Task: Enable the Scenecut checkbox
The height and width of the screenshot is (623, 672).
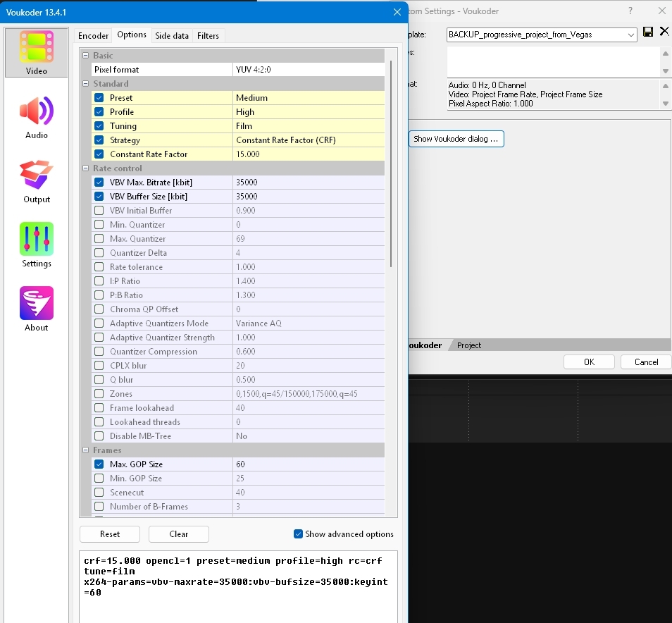Action: 99,492
